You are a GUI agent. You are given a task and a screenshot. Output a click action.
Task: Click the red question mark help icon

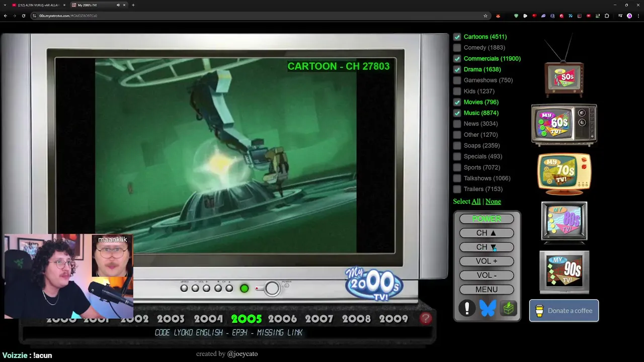(x=426, y=318)
